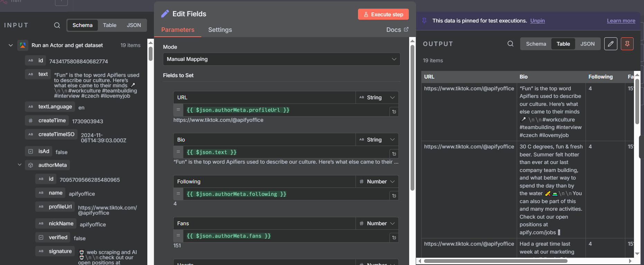The width and height of the screenshot is (644, 265).
Task: Click the search icon in INPUT panel
Action: 57,25
